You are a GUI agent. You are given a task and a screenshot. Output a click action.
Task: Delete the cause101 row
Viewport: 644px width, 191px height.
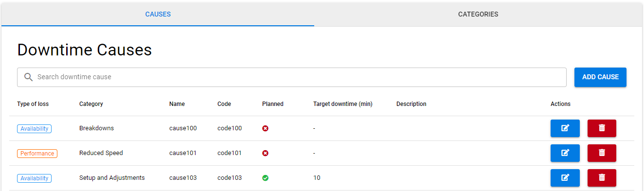pos(602,153)
